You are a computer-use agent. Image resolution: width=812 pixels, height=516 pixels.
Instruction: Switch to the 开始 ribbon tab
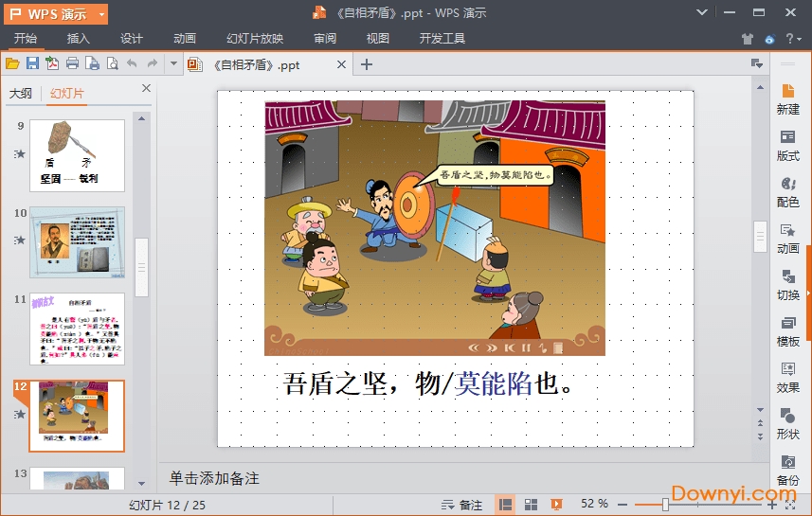coord(26,38)
